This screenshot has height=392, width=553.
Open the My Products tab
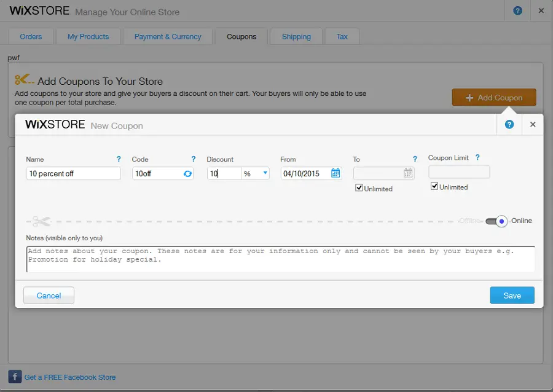(88, 37)
